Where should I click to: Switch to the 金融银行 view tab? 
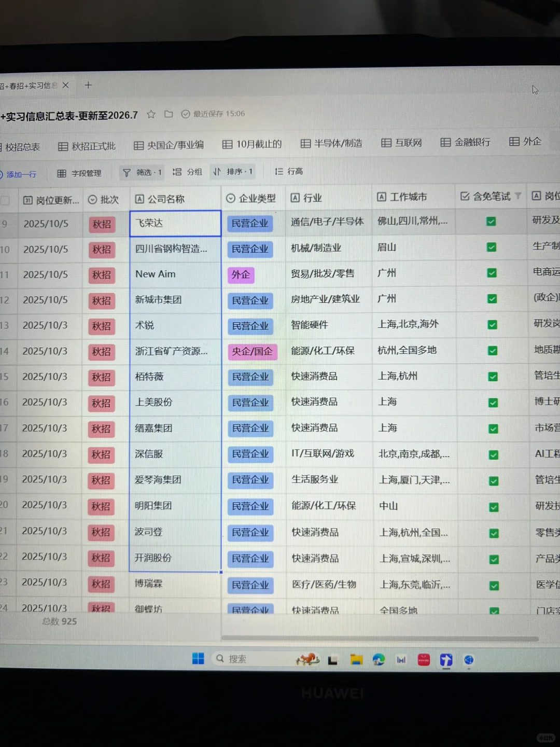[466, 142]
